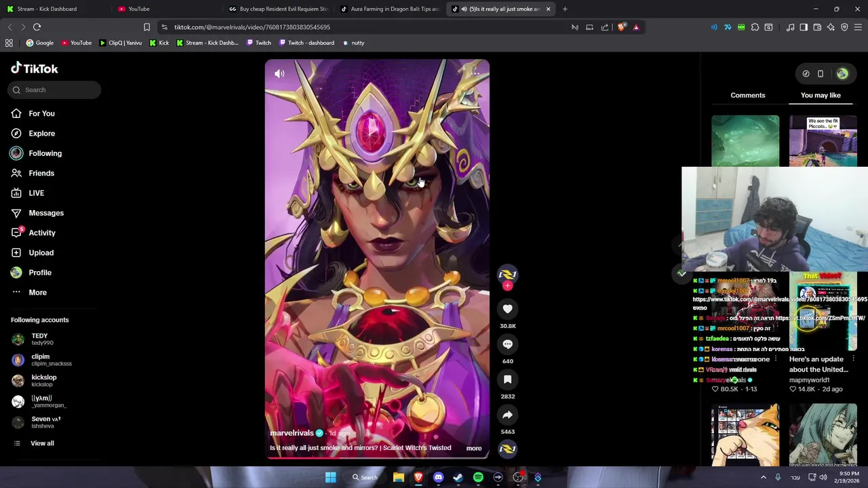Click mapmyworld1 creator name

tap(809, 380)
